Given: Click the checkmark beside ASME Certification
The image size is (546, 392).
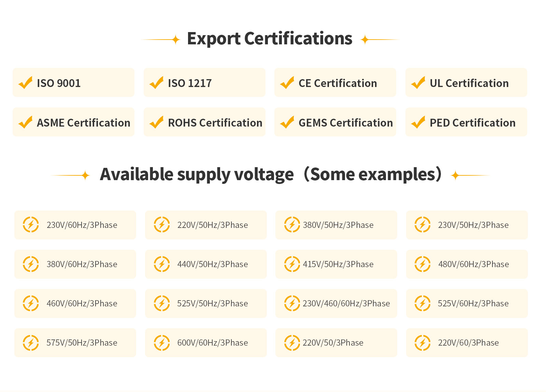Looking at the screenshot, I should (26, 122).
